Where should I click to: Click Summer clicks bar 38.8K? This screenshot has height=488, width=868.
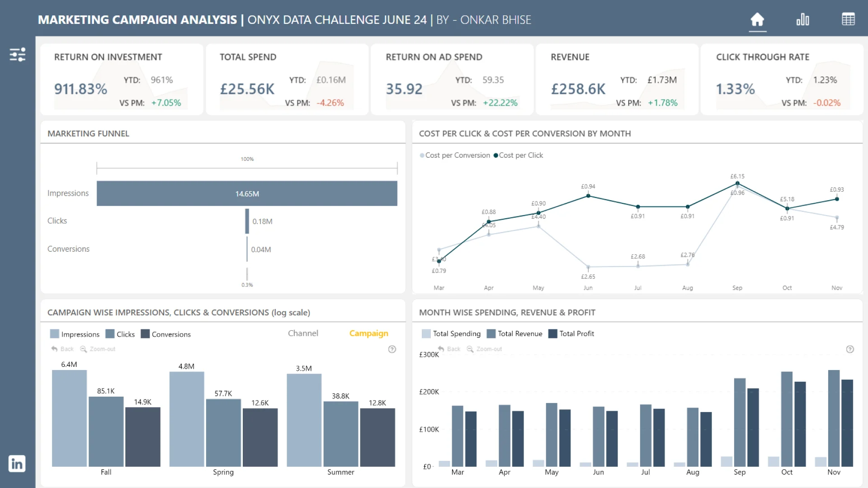click(341, 434)
